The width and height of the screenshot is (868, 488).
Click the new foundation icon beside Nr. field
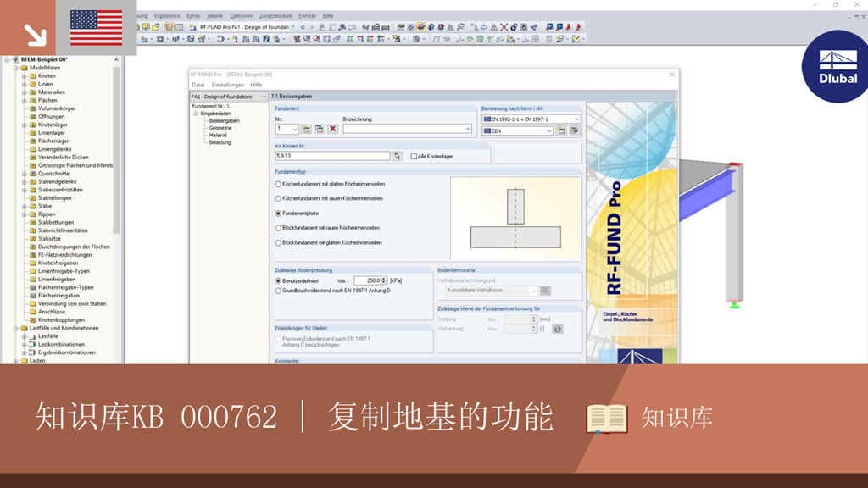point(306,129)
